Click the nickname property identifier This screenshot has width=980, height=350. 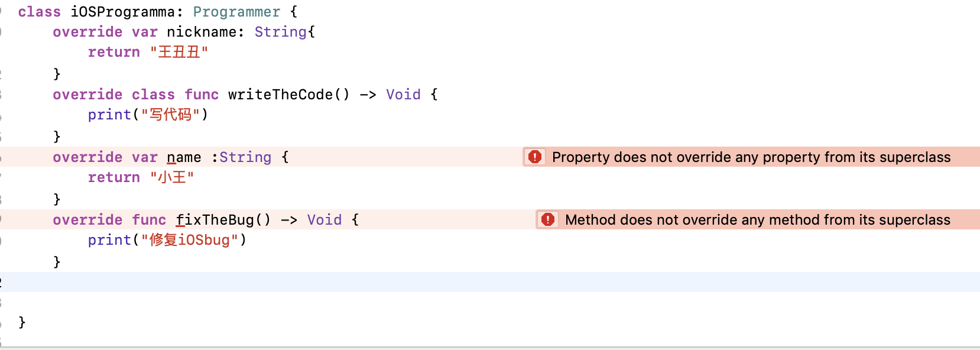click(202, 32)
